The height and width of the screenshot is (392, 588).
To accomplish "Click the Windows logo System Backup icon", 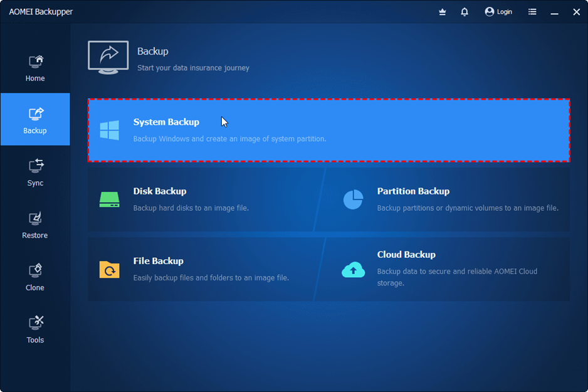I will point(110,130).
